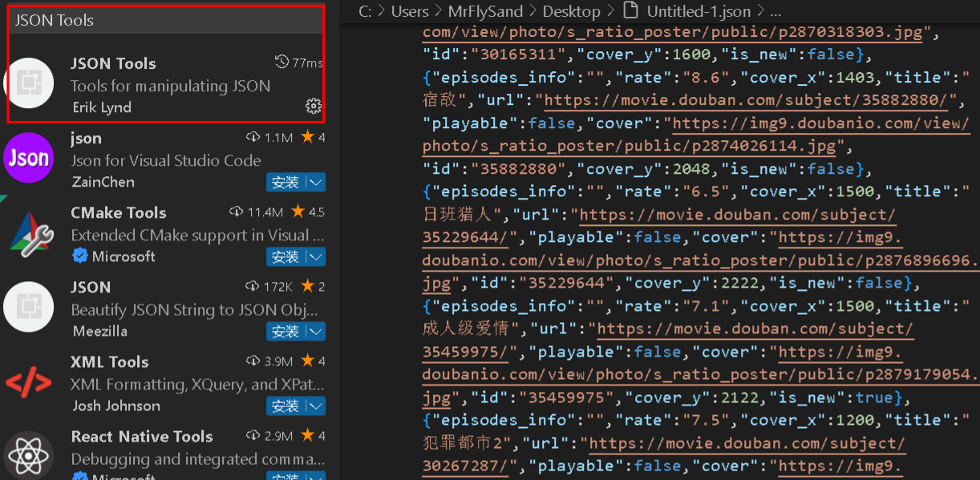Open the p2876896696 cover URL link
The image size is (980, 480).
(701, 260)
